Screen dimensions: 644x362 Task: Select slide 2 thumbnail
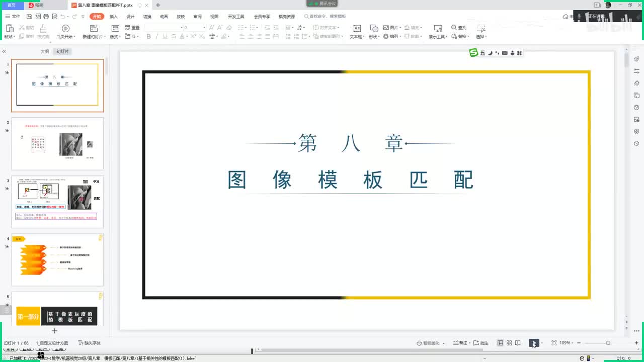coord(57,144)
